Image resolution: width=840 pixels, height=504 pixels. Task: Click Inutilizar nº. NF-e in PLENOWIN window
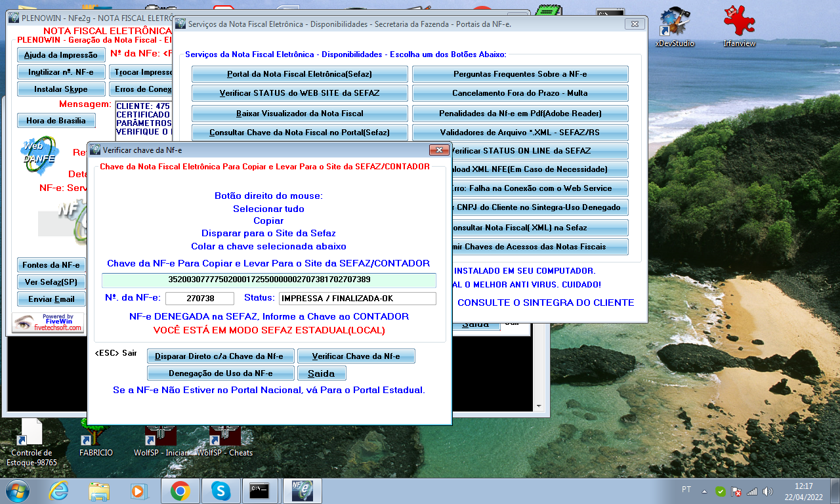coord(61,72)
